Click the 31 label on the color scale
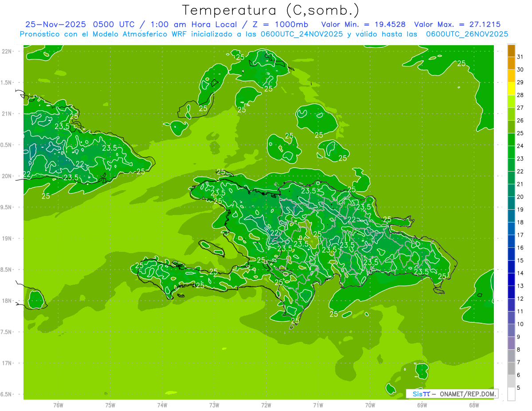532x411 pixels. point(520,57)
